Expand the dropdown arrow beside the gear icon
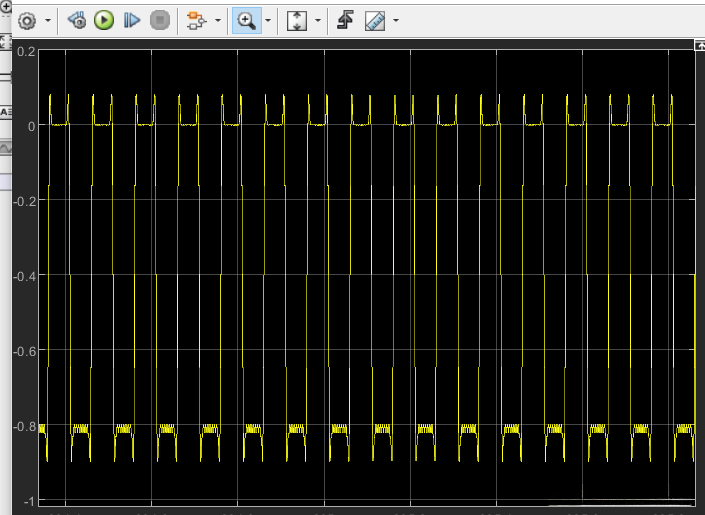Viewport: 705px width, 515px height. (x=46, y=21)
